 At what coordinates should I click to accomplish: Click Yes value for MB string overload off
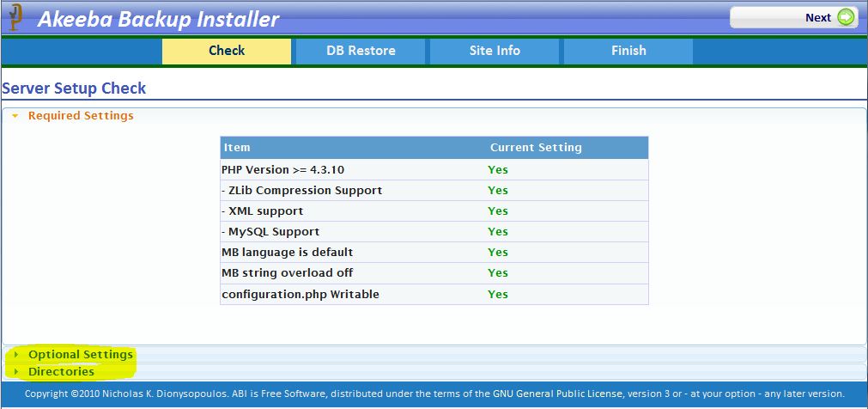point(498,273)
